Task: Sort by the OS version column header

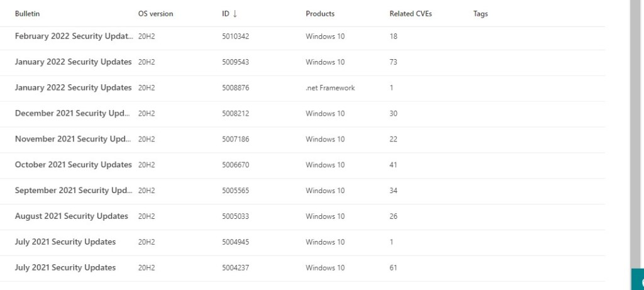Action: 155,14
